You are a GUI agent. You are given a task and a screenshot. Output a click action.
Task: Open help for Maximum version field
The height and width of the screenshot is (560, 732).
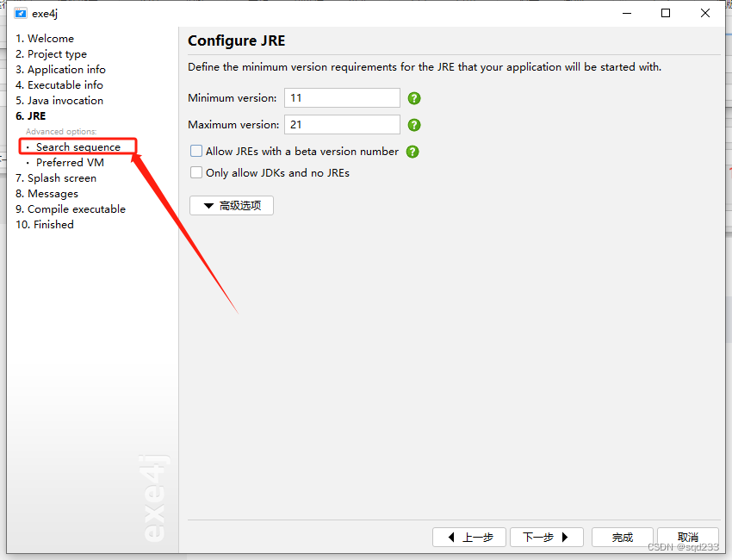point(414,125)
